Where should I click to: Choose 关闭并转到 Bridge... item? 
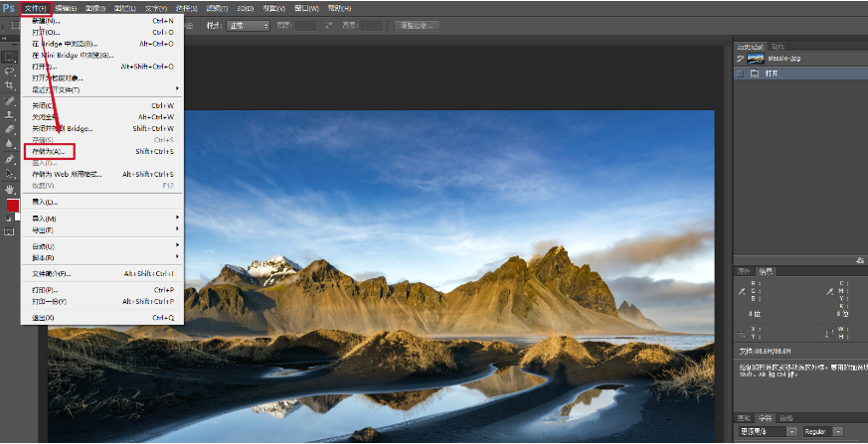coord(102,128)
